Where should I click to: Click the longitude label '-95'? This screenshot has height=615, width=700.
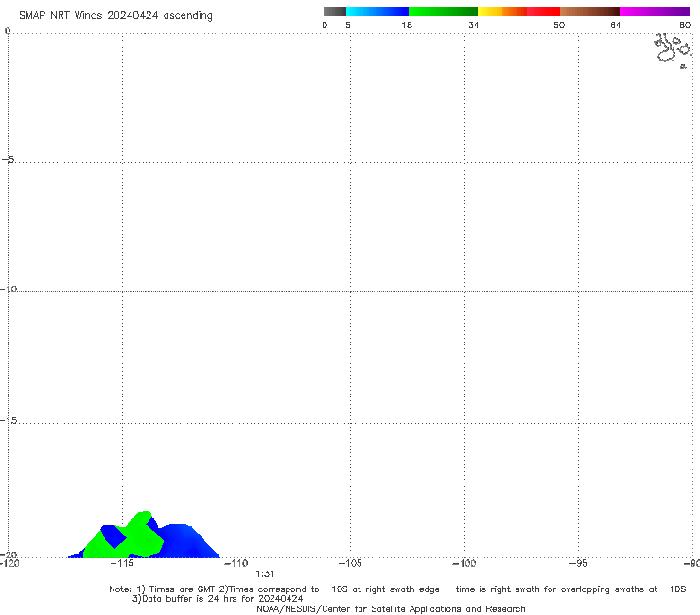579,563
